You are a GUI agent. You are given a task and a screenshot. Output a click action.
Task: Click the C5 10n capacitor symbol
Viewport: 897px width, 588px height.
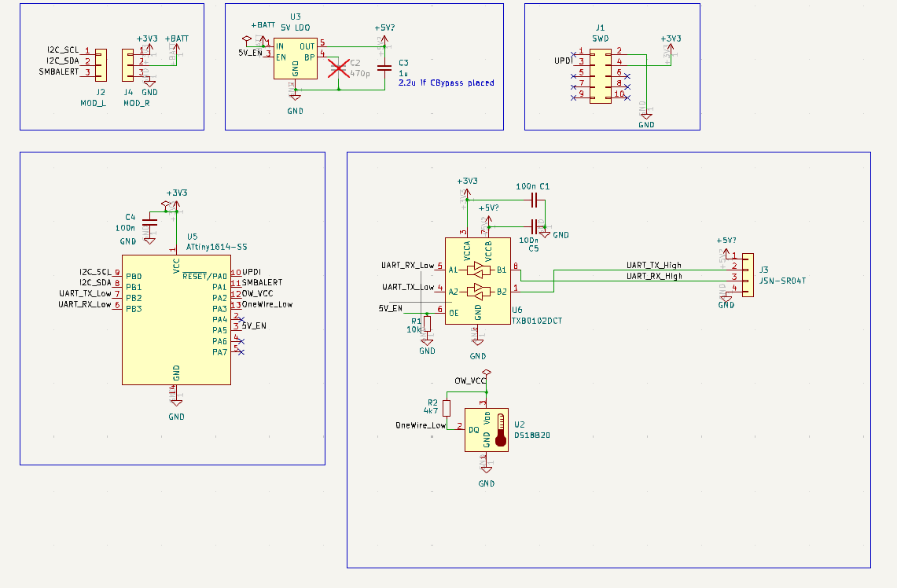535,224
